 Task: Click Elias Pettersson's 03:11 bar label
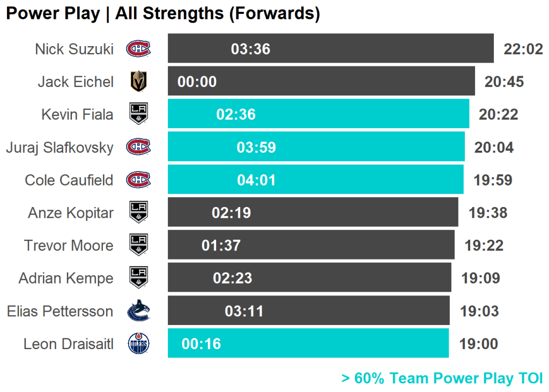tap(244, 311)
